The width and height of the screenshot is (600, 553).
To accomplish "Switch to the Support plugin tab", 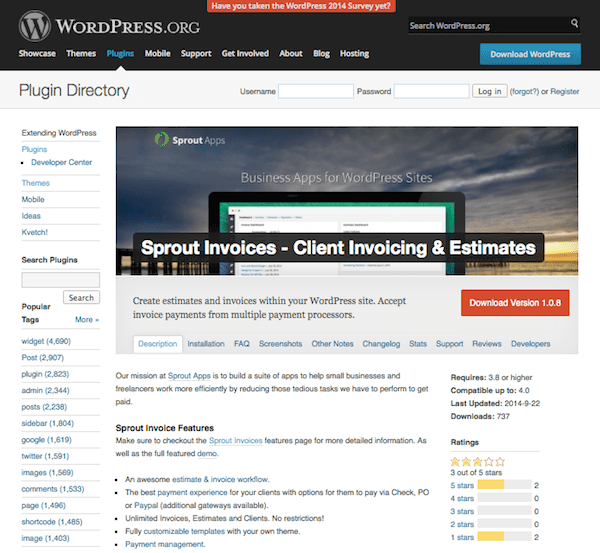I will [449, 344].
